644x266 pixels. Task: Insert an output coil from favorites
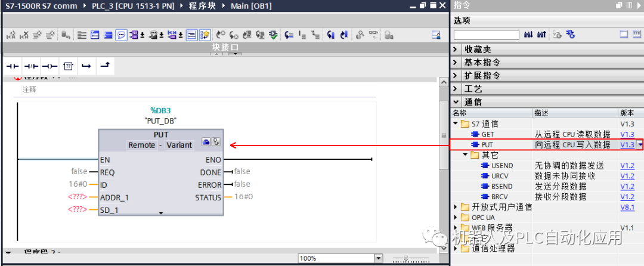[x=49, y=66]
